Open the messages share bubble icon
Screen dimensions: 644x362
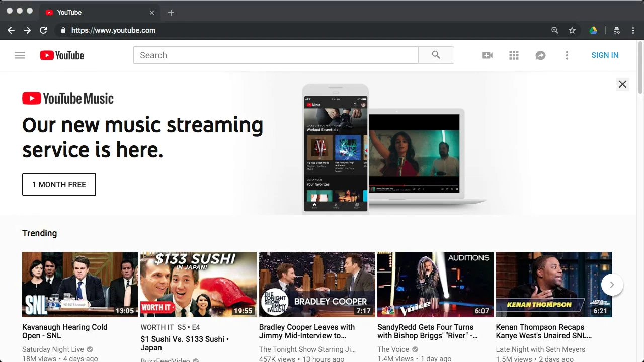tap(540, 55)
